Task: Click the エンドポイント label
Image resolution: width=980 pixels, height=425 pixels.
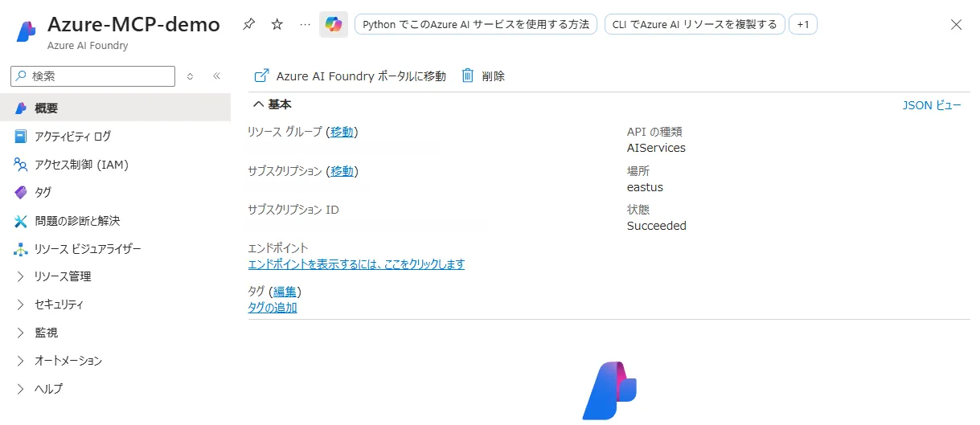Action: 278,248
